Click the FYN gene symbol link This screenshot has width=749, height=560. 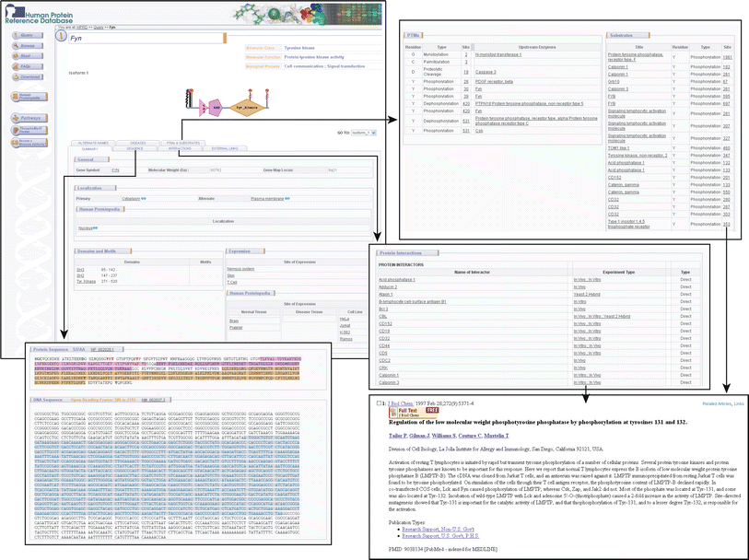115,170
